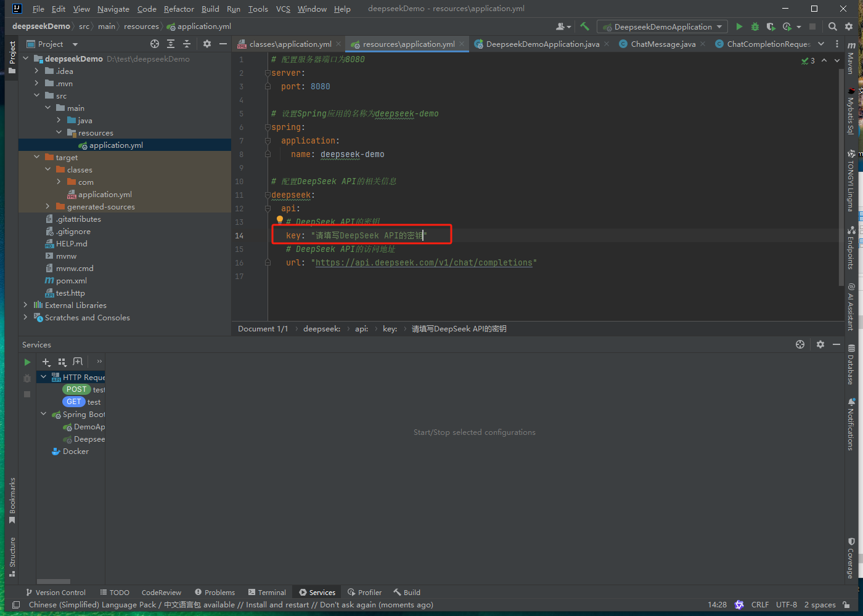This screenshot has width=863, height=616.
Task: Open the VCS menu
Action: (283, 9)
